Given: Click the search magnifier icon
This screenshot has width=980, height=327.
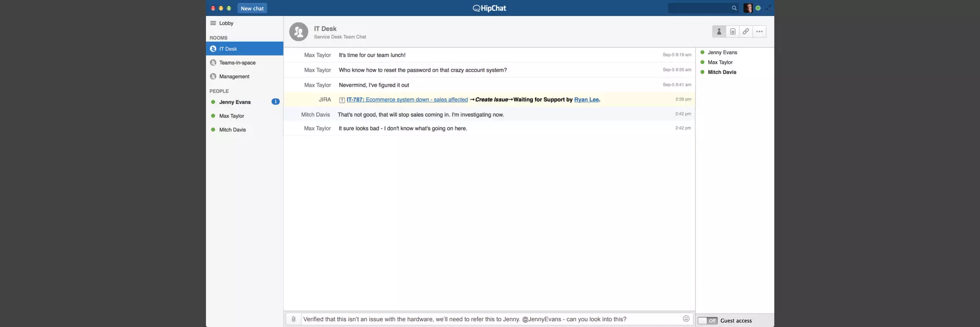Looking at the screenshot, I should [734, 8].
